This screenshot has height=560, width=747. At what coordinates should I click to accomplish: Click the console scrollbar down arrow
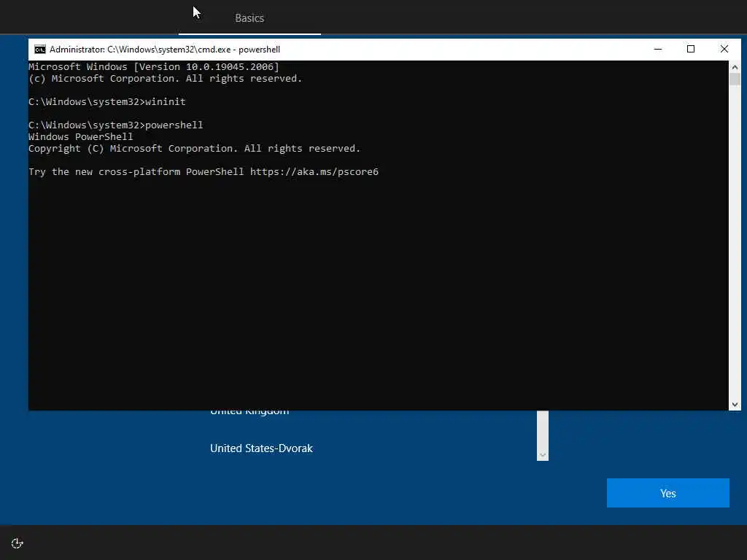click(x=735, y=404)
